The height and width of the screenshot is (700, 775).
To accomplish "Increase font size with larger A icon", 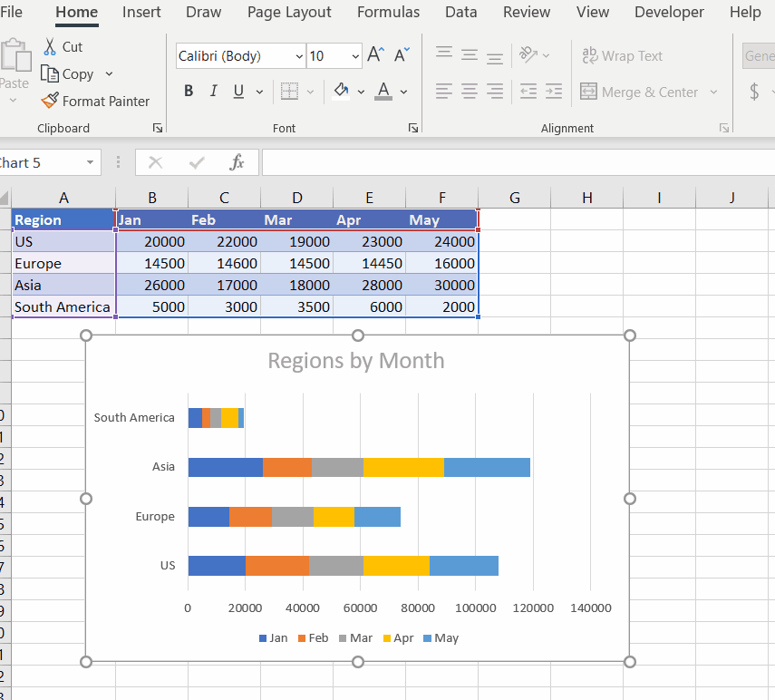I will click(x=375, y=53).
